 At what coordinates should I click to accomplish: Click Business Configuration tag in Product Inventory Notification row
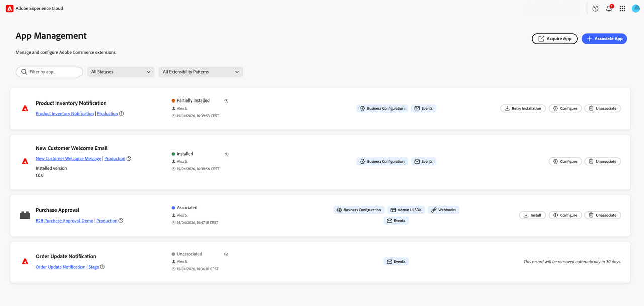382,108
